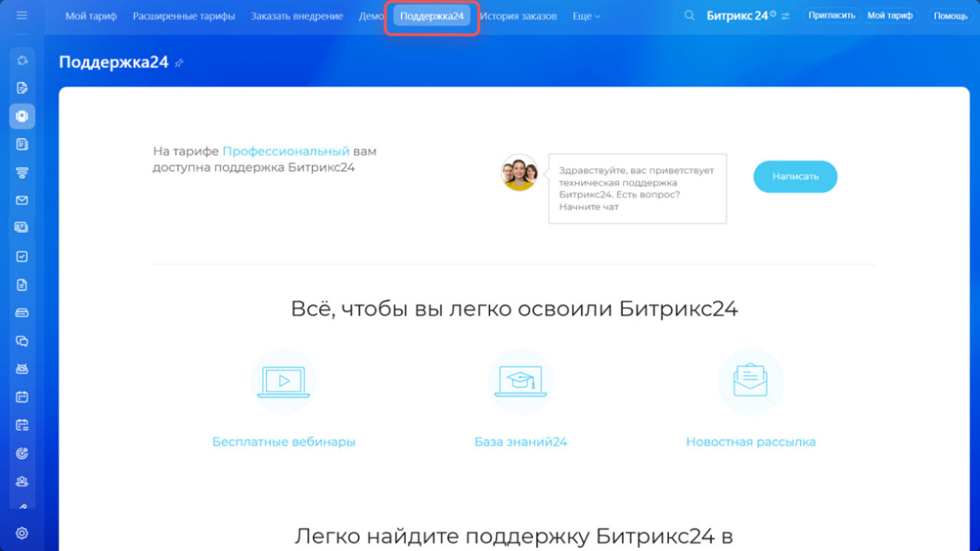Open the Расширенные тарифы tab

[x=184, y=16]
